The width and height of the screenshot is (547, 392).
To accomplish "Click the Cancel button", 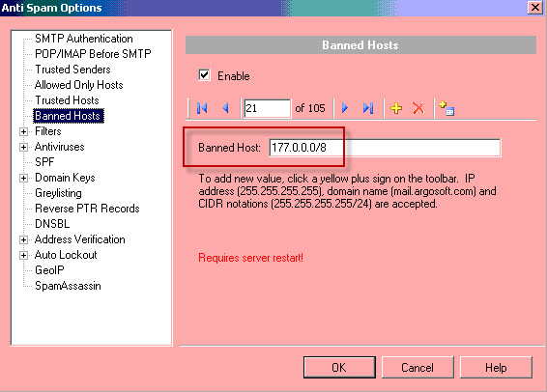I will (417, 367).
